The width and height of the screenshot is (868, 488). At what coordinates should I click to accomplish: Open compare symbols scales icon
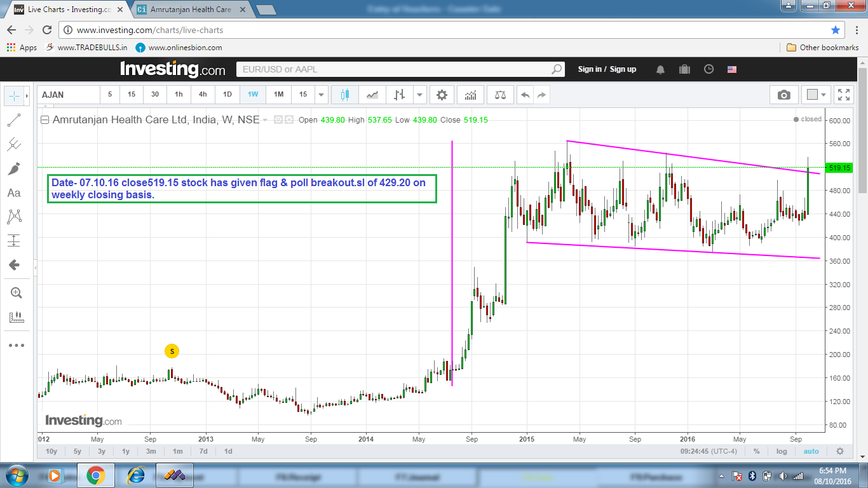pyautogui.click(x=501, y=95)
